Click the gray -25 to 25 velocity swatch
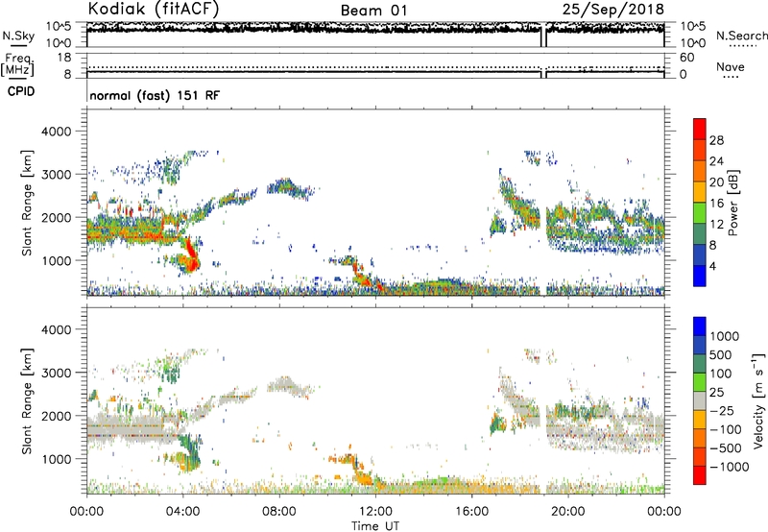This screenshot has width=768, height=532. [x=700, y=400]
